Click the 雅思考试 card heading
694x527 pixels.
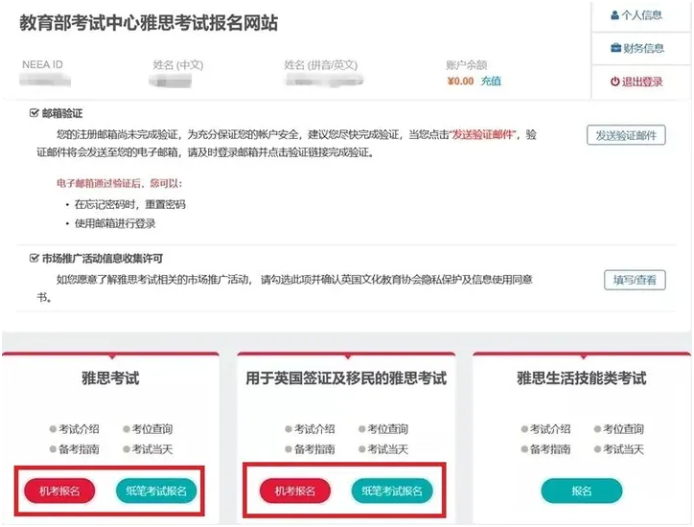click(110, 378)
